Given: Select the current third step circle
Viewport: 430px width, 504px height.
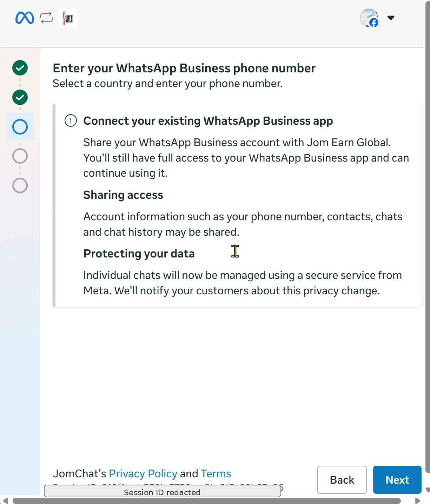Looking at the screenshot, I should click(20, 127).
